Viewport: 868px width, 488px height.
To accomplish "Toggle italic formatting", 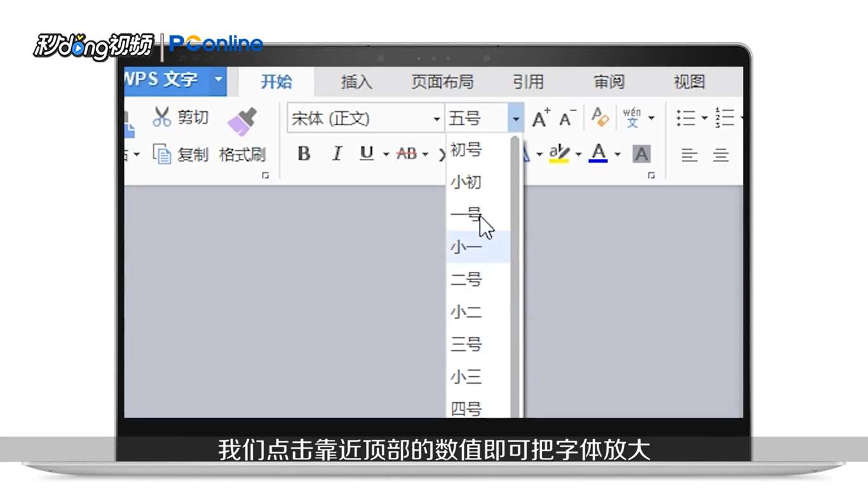I will pos(337,154).
